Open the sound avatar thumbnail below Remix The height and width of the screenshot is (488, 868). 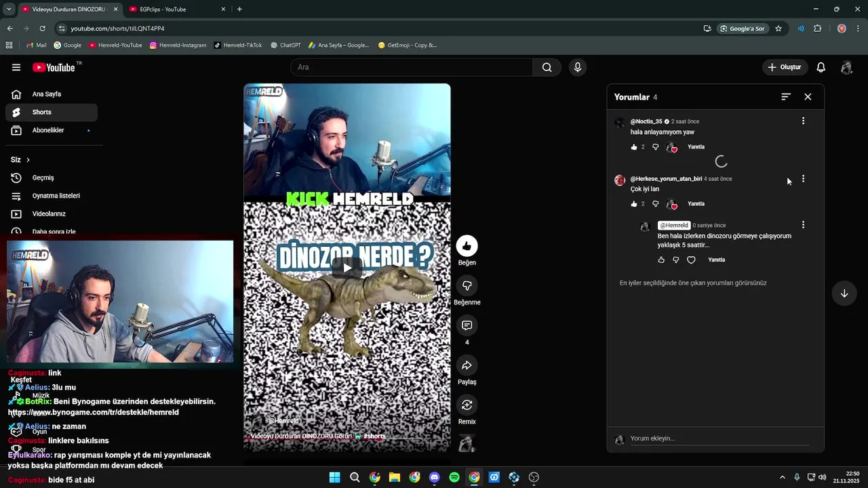coord(467,443)
